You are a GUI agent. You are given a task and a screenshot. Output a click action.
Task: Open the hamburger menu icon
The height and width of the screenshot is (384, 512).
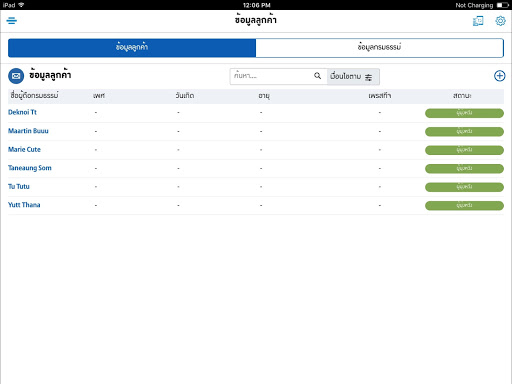12,21
